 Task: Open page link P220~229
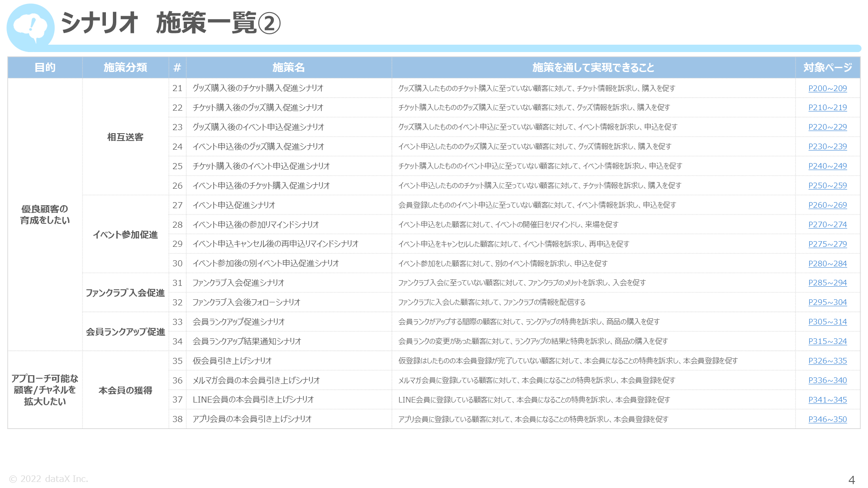coord(827,127)
